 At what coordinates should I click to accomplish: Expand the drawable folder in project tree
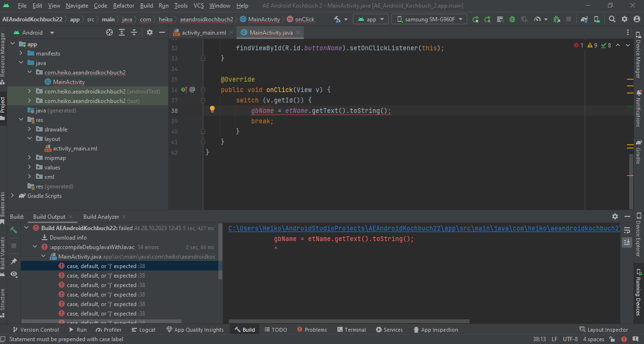(29, 130)
